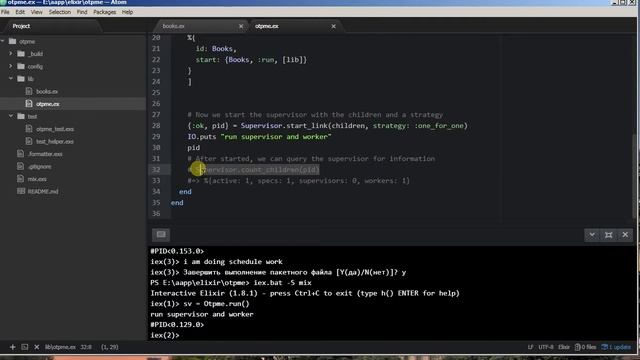Click #PID<0.129.0> terminal output
The image size is (640, 360).
coord(177,324)
